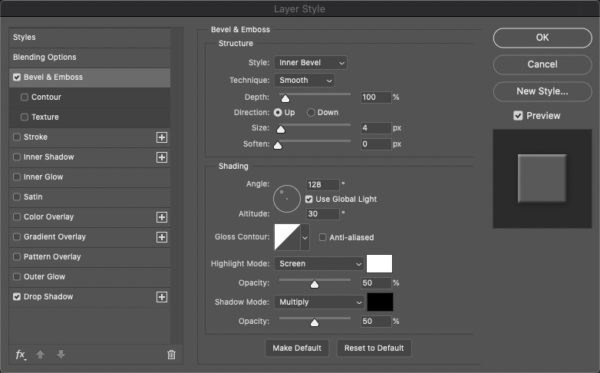Click the Depth slider handle
The image size is (600, 373).
(x=285, y=98)
